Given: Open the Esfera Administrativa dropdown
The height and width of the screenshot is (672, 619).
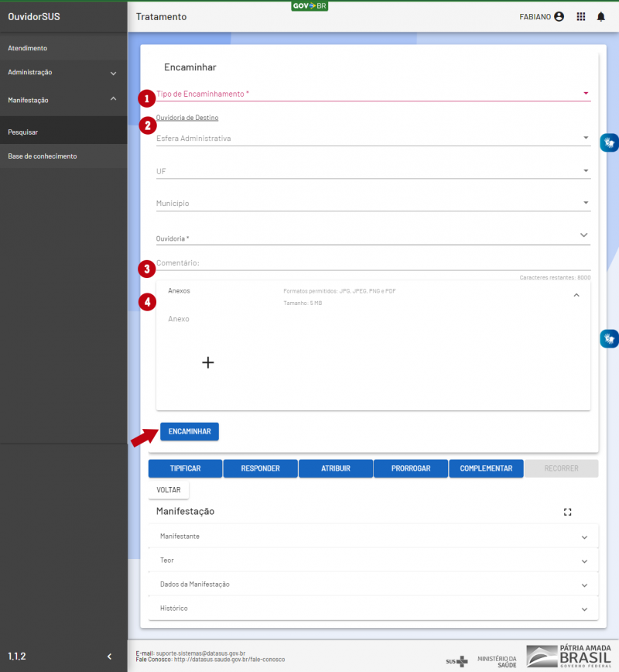Looking at the screenshot, I should [373, 139].
